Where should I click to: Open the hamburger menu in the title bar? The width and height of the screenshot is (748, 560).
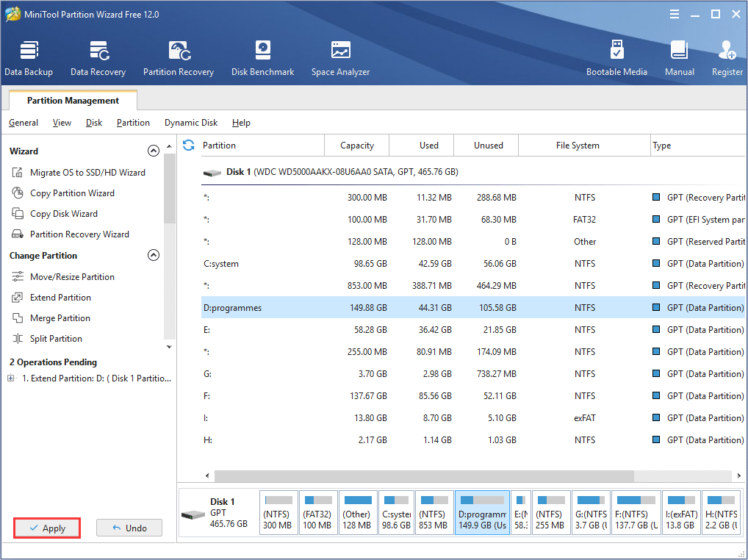[x=675, y=14]
